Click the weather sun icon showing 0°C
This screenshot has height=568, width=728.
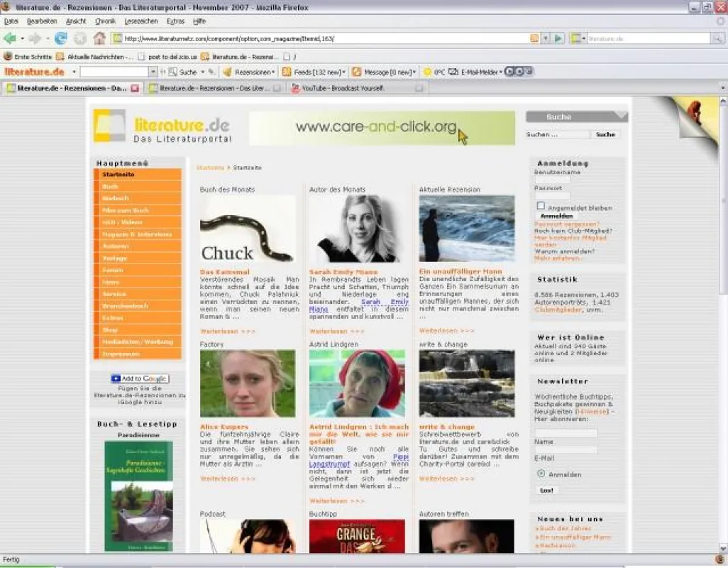tap(427, 72)
